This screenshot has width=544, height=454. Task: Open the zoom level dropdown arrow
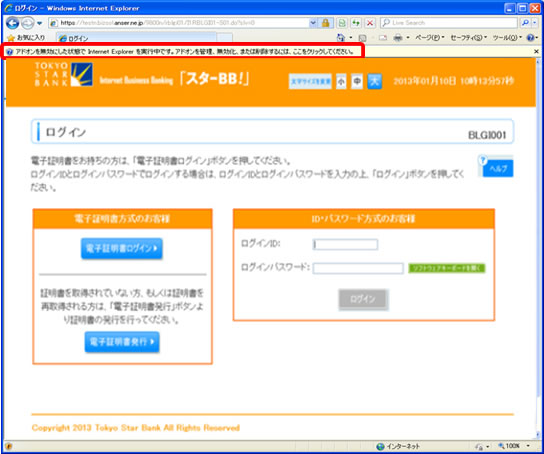528,446
